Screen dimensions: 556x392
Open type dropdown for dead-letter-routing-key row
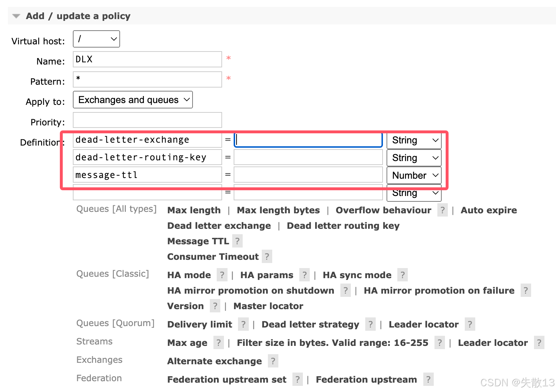(414, 158)
